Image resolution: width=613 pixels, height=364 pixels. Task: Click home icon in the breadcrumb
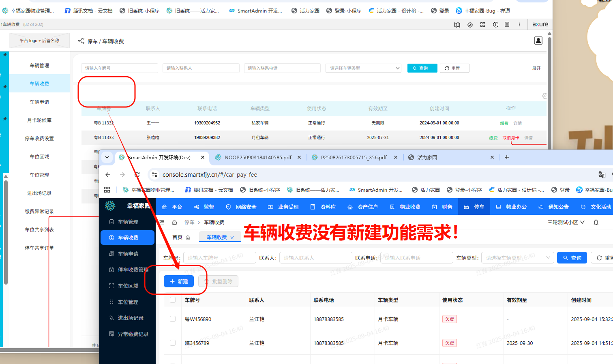(174, 222)
